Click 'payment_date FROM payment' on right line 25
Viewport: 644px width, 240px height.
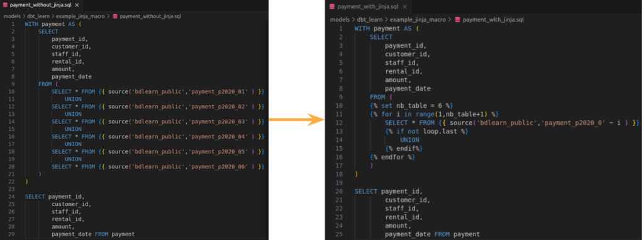(x=432, y=234)
